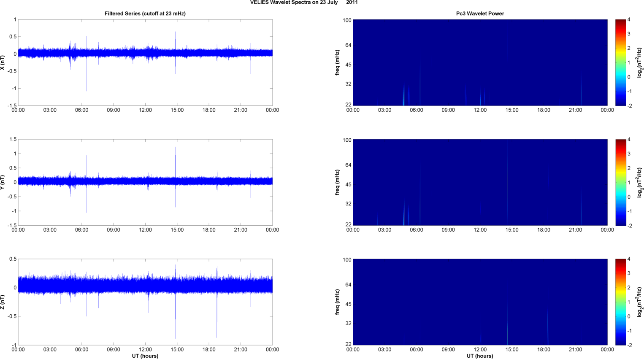Viewport: 644px width, 359px height.
Task: Click the '100' frequency tick of the top spectrogram
Action: (347, 20)
